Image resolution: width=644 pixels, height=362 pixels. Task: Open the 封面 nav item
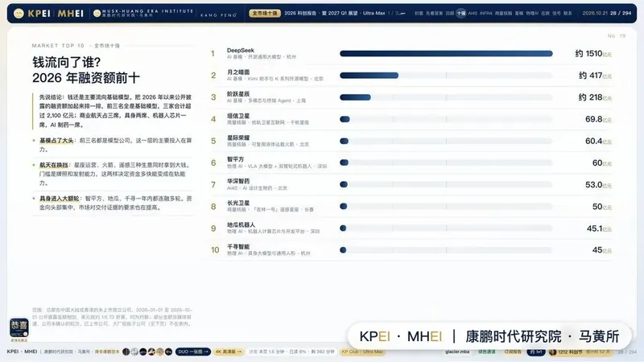pyautogui.click(x=419, y=13)
